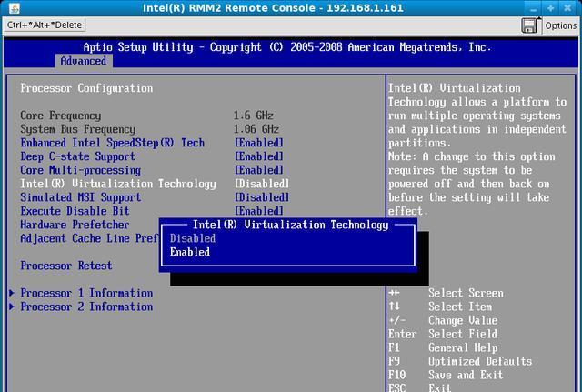
Task: Click the Java icon in title bar
Action: tap(15, 8)
